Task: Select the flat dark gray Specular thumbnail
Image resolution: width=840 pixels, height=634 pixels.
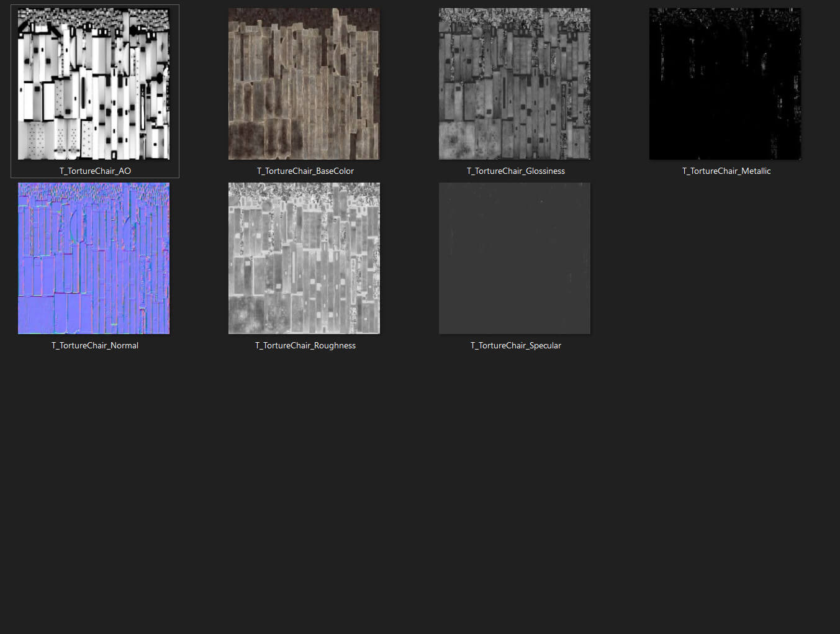Action: pos(515,258)
